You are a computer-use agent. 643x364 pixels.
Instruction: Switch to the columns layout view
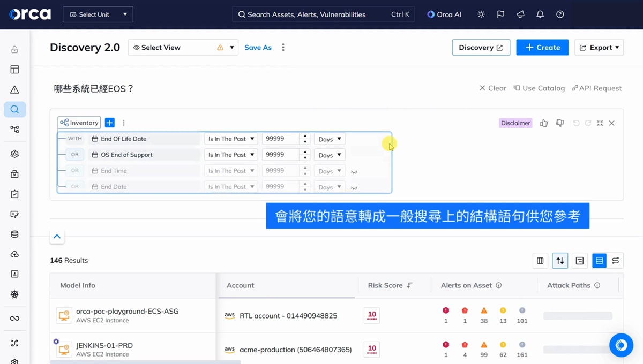tap(540, 261)
